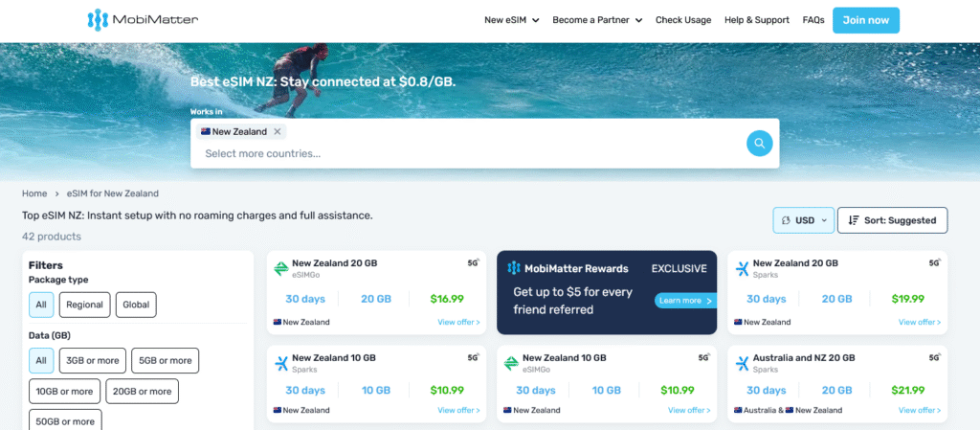
Task: Click the $21.99 price text
Action: pyautogui.click(x=908, y=391)
